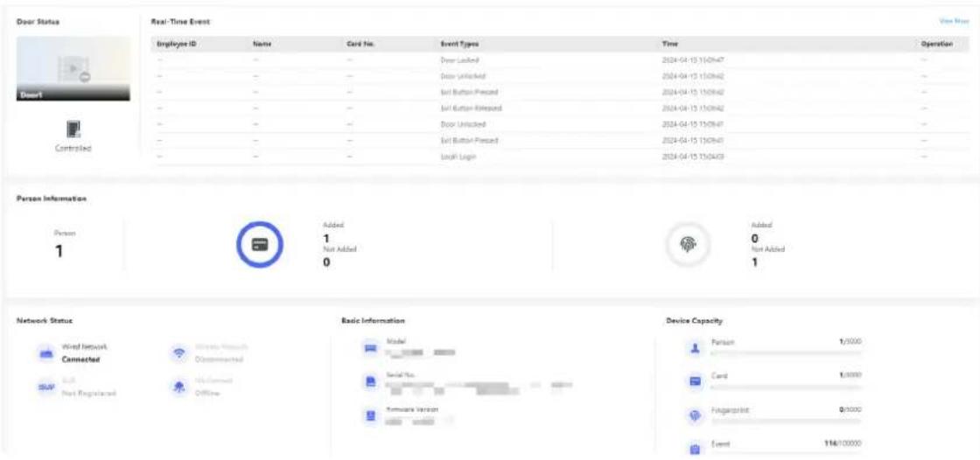Click the Basic Information heading
The width and height of the screenshot is (980, 460).
point(373,321)
